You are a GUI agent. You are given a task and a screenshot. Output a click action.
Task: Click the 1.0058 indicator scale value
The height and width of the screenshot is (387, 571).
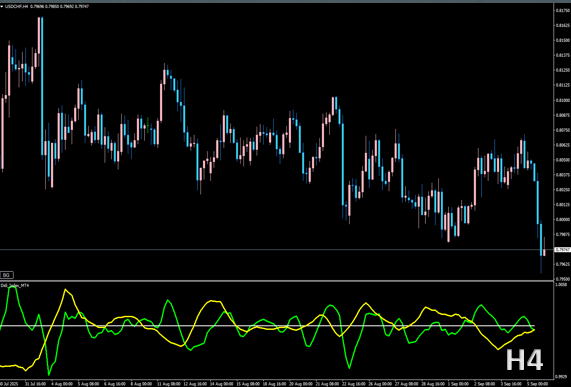point(561,284)
